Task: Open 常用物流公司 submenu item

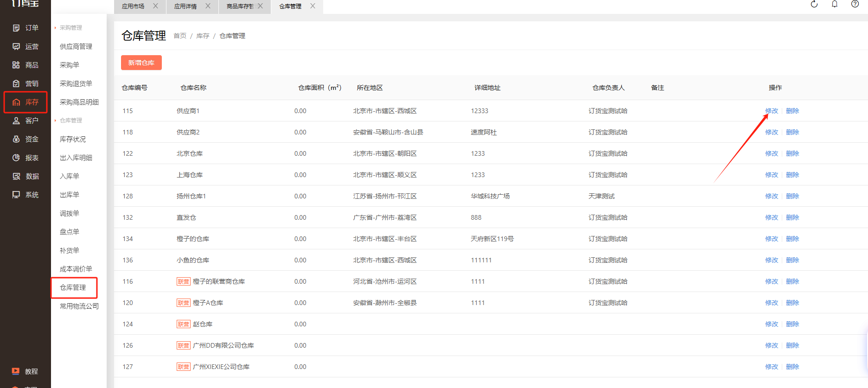Action: click(x=79, y=306)
